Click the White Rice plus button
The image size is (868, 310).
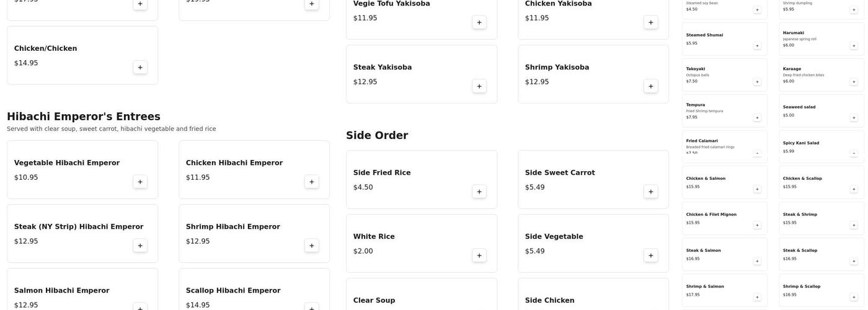point(479,255)
